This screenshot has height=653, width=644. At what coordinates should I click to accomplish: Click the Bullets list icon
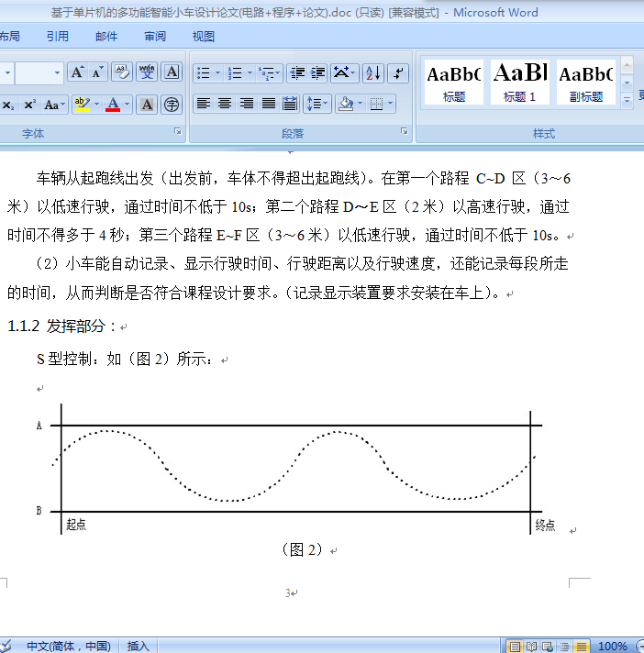203,73
